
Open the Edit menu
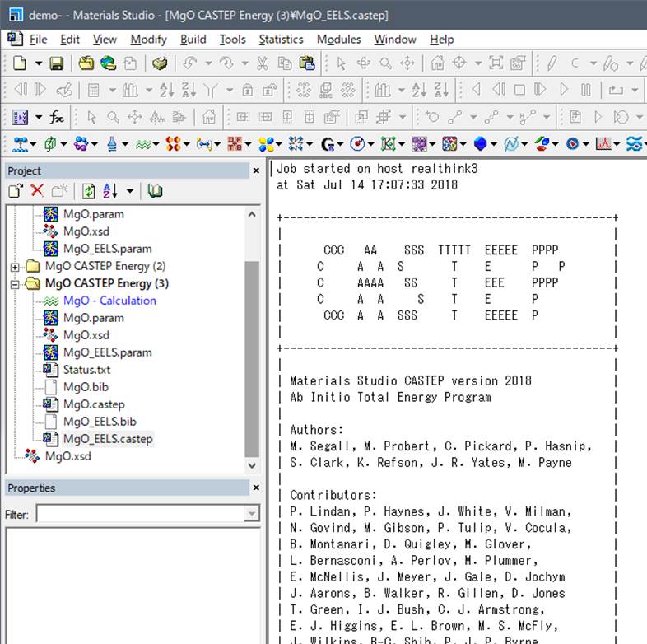(x=70, y=40)
